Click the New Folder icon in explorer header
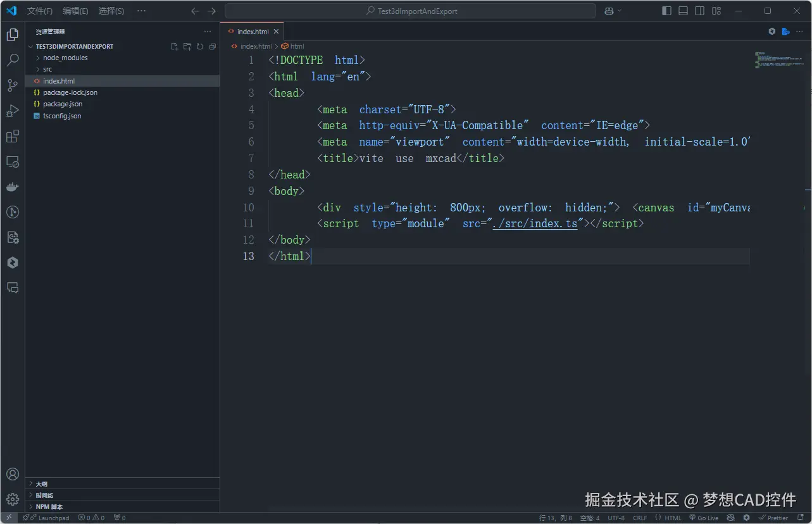Viewport: 812px width, 524px height. (x=187, y=46)
